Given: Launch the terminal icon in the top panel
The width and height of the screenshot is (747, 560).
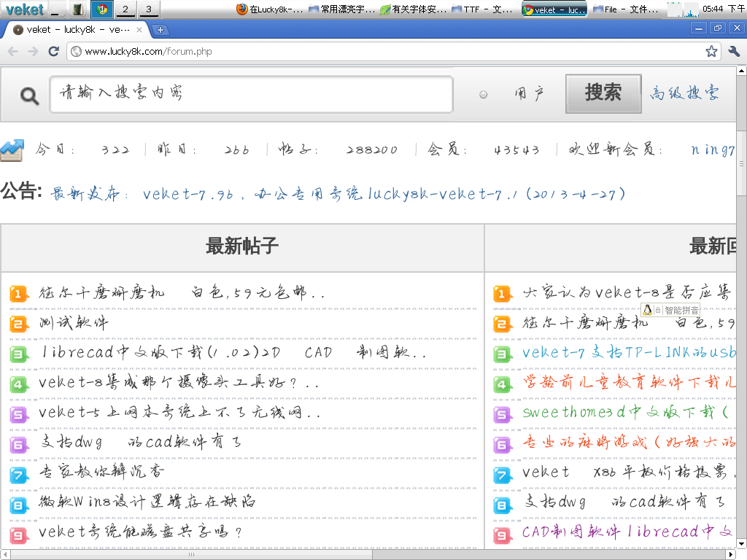Looking at the screenshot, I should (x=78, y=9).
